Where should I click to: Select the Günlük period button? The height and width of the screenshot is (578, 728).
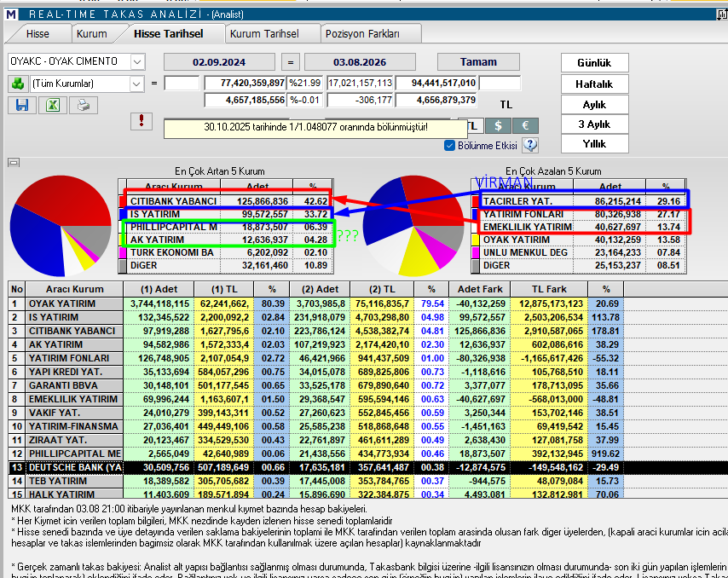coord(594,63)
